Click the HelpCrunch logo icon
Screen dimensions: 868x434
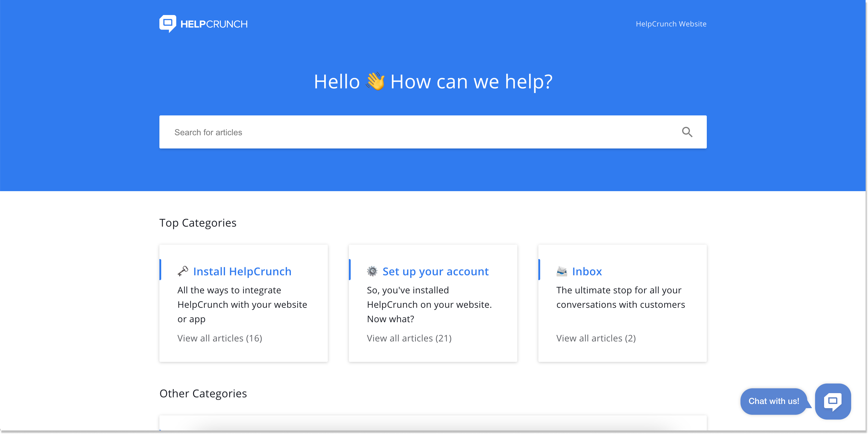pyautogui.click(x=168, y=23)
